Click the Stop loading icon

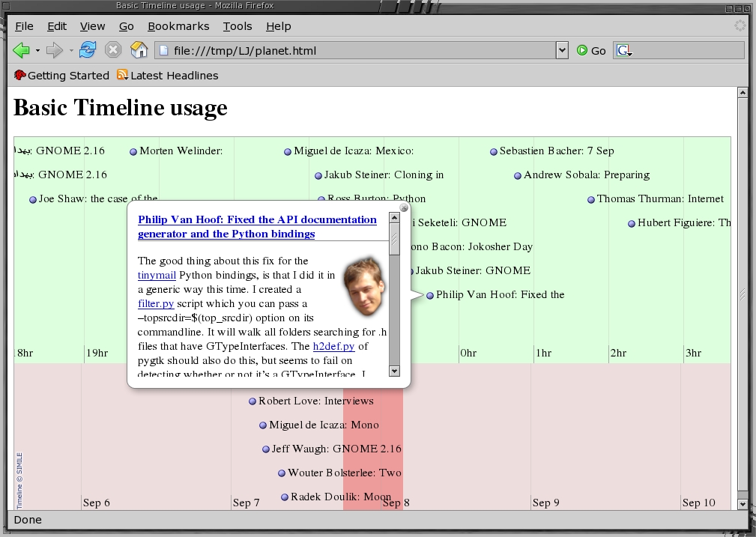tap(113, 50)
